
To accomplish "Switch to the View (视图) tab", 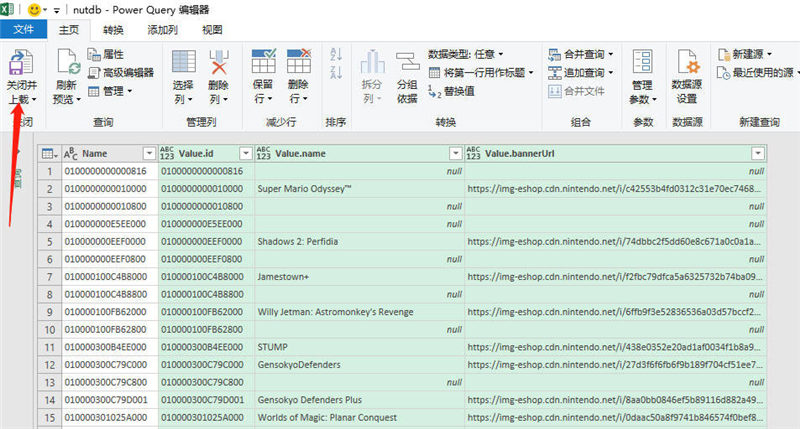I will [212, 30].
